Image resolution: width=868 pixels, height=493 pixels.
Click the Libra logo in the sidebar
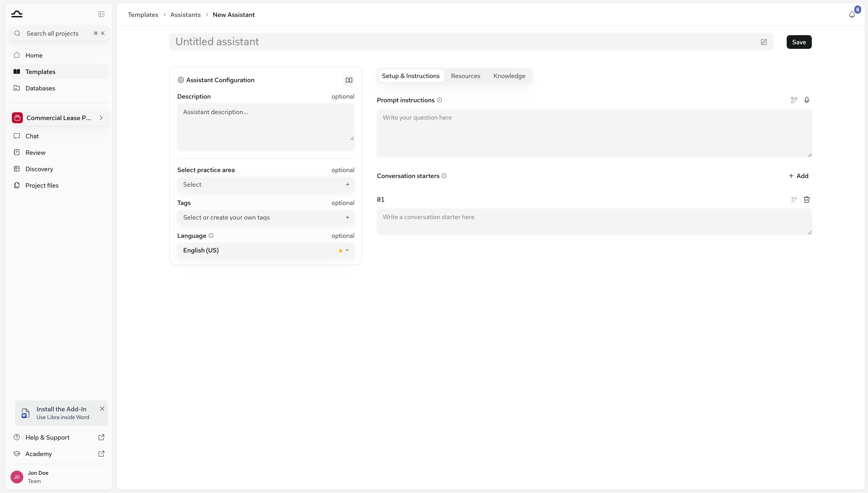click(x=17, y=14)
